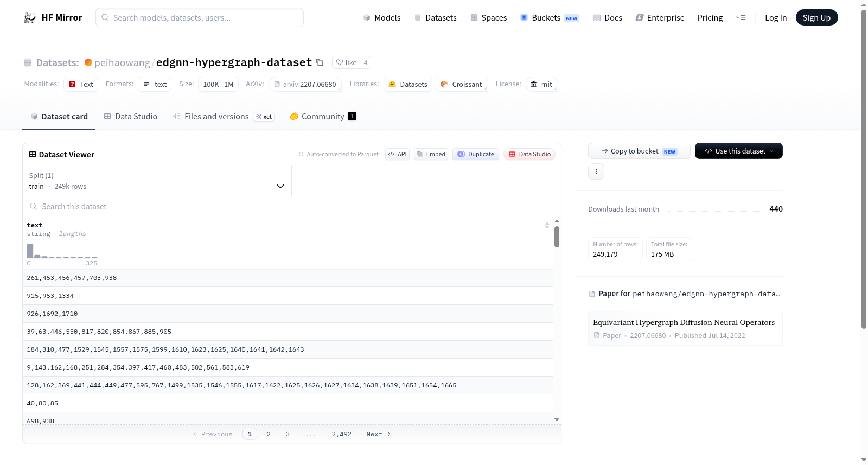Click the Duplicate button
This screenshot has height=465, width=868.
(476, 154)
